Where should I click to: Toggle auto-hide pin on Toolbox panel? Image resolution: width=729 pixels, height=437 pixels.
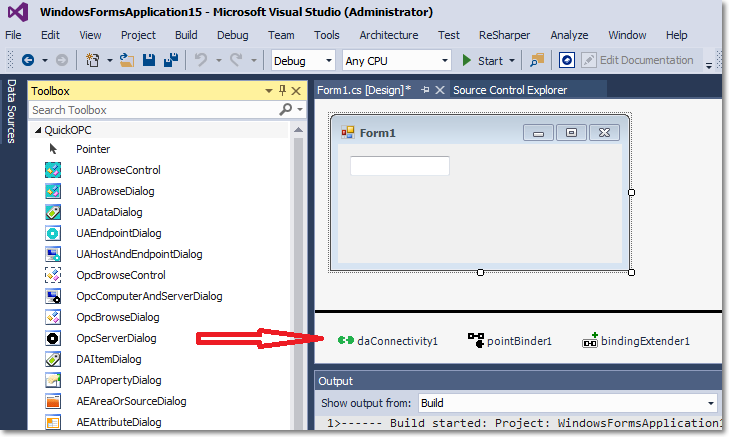[281, 91]
